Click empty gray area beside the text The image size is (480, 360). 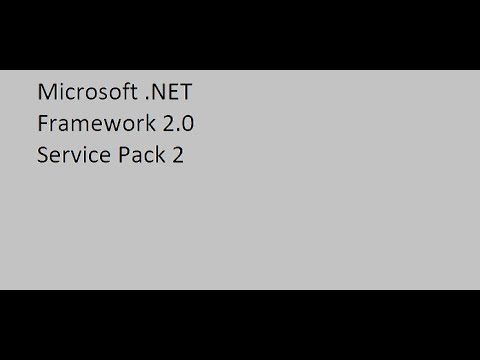click(333, 133)
